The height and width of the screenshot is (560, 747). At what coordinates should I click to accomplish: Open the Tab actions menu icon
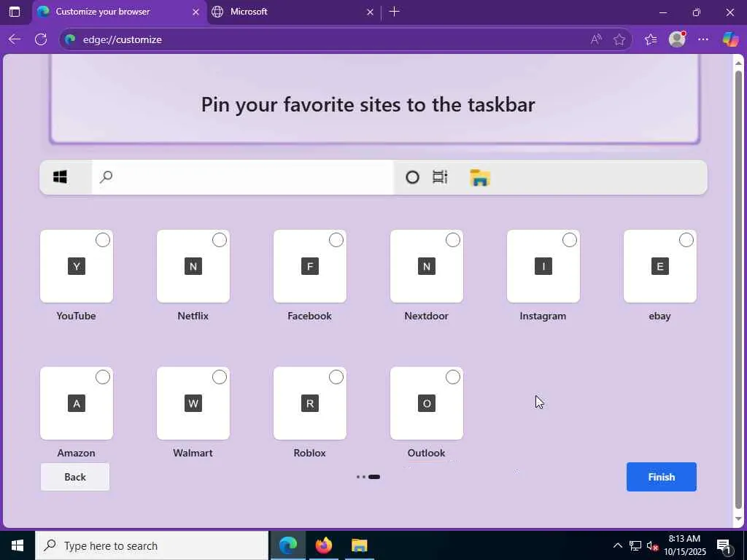point(15,12)
